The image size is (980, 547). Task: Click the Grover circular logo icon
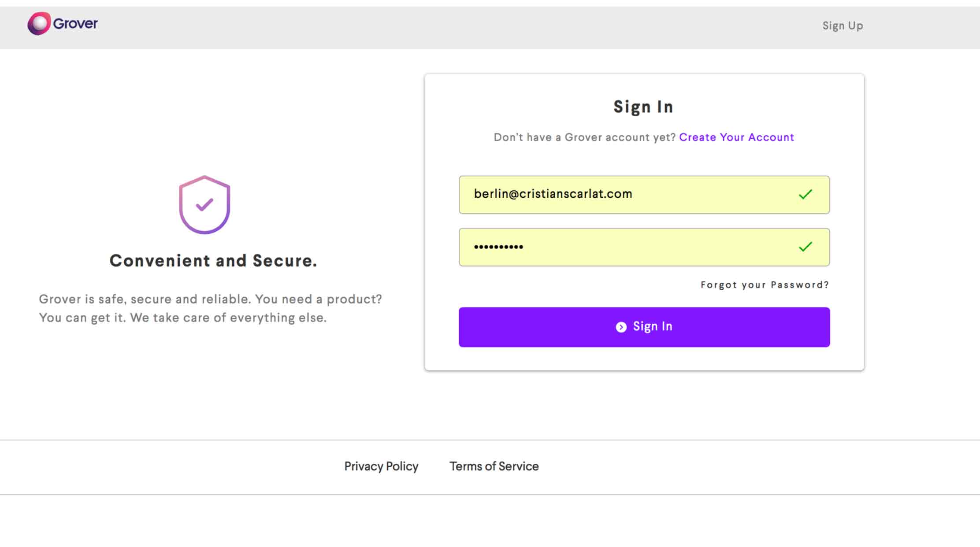coord(39,23)
